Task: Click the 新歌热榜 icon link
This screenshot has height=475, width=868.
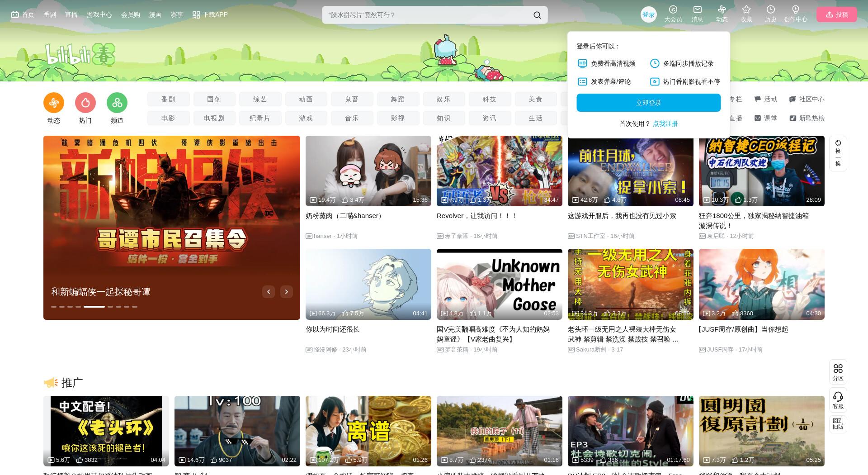Action: [x=807, y=118]
